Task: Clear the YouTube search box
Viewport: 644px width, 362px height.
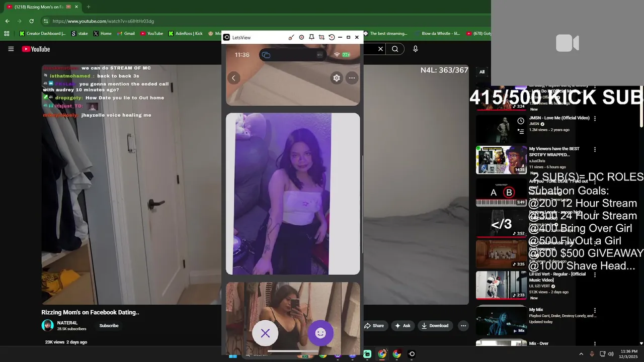Action: (x=380, y=49)
